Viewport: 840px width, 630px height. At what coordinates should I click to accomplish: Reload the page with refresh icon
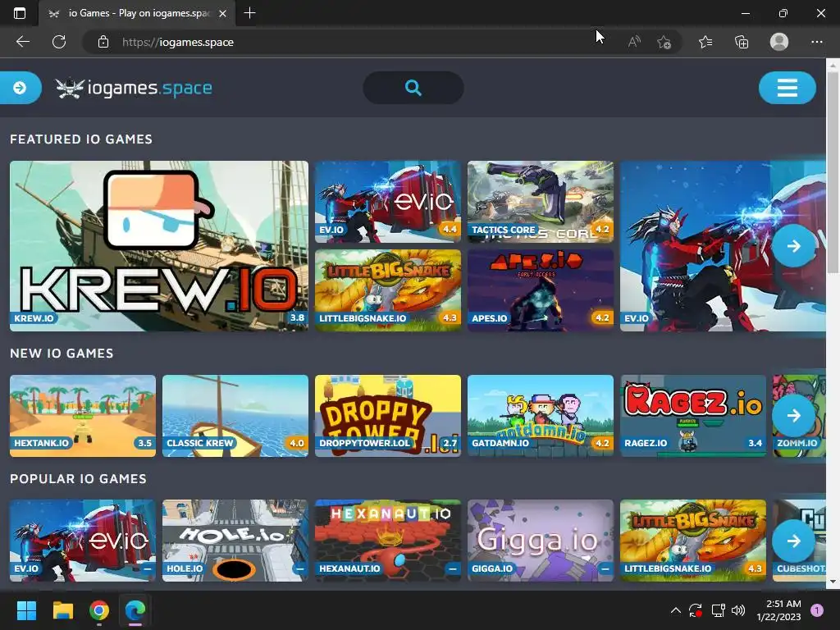click(x=59, y=42)
